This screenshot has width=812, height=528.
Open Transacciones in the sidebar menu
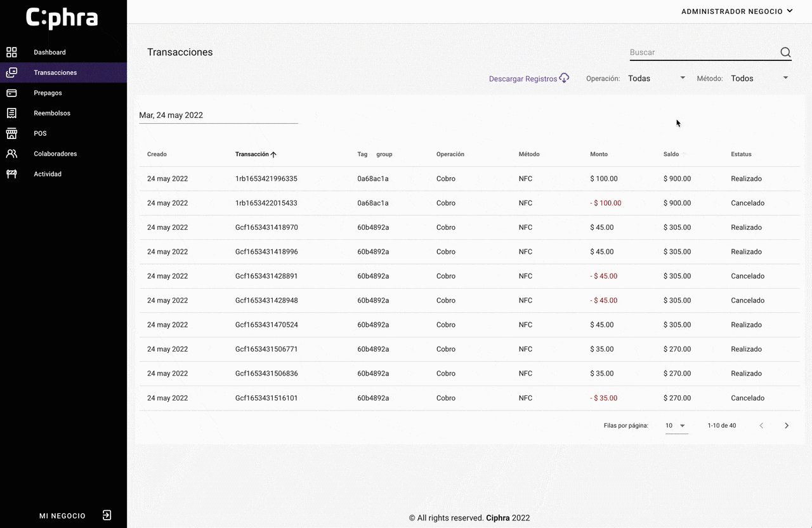coord(55,72)
